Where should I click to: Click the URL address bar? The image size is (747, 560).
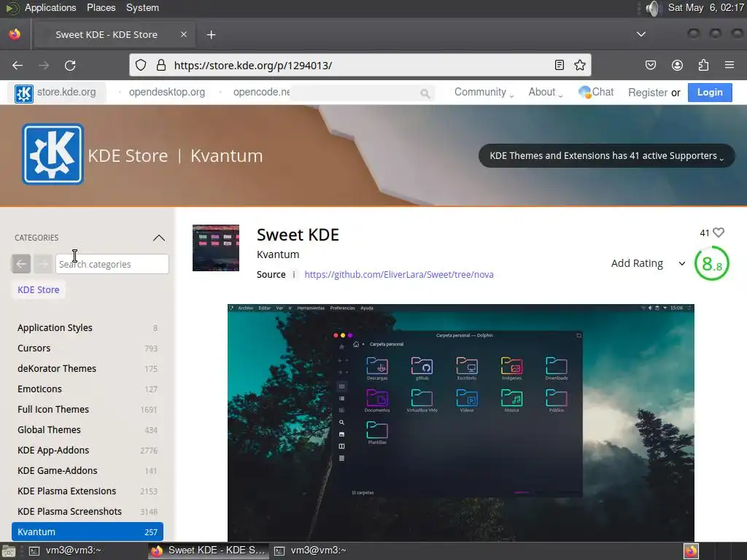tap(360, 65)
